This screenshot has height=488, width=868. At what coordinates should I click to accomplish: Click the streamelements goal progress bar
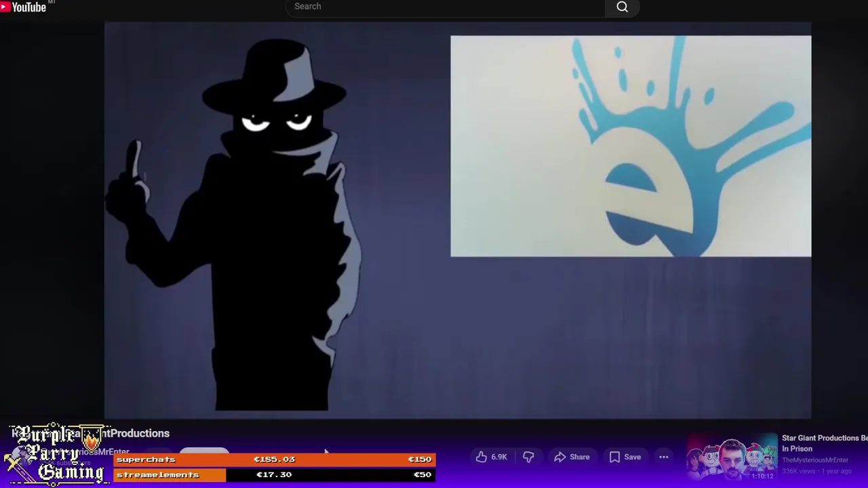274,475
